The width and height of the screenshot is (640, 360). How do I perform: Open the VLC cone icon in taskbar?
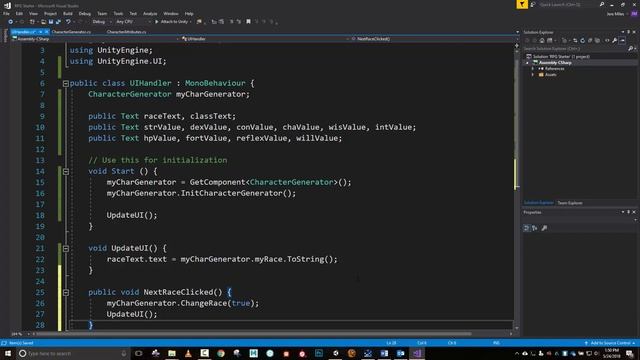coord(188,353)
